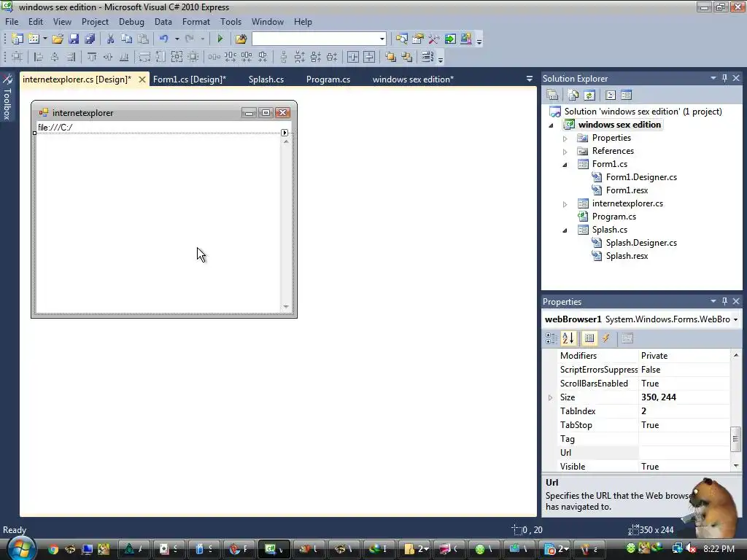Select Splash.resx in Solution Explorer
This screenshot has height=560, width=747.
click(x=627, y=256)
